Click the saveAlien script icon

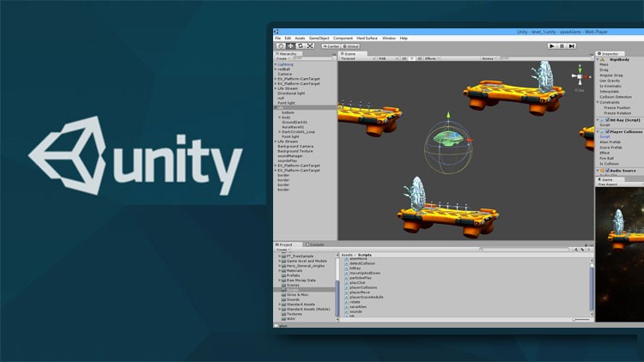click(x=347, y=306)
